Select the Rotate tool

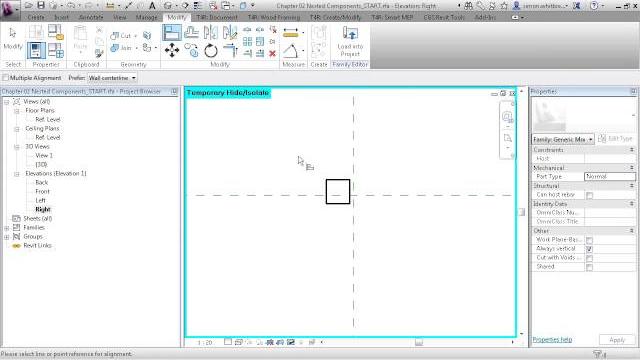coord(211,51)
